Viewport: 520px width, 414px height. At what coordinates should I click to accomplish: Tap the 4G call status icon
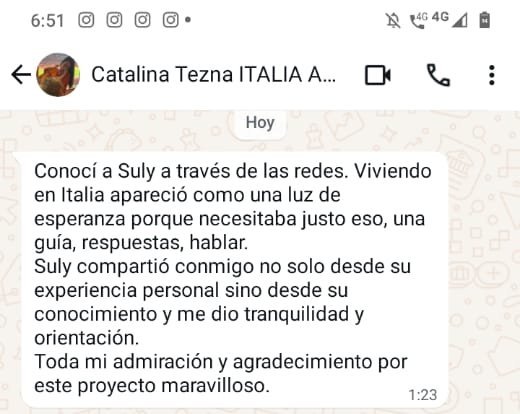(x=419, y=20)
